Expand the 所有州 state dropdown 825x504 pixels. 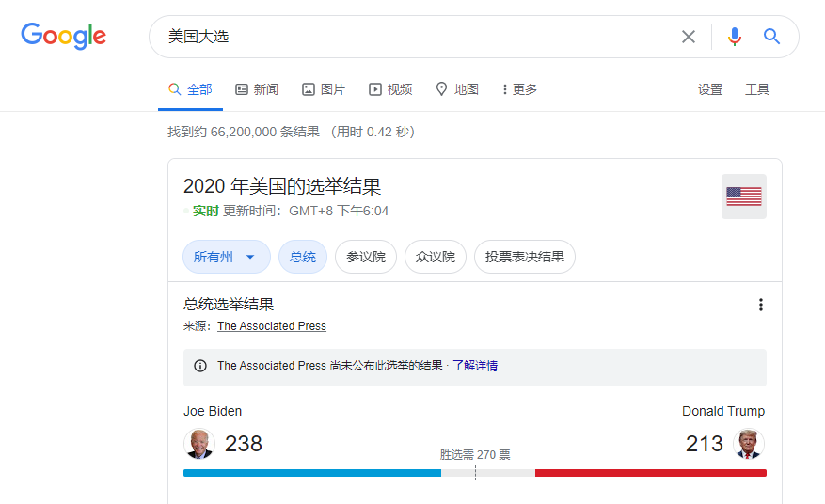pos(227,257)
